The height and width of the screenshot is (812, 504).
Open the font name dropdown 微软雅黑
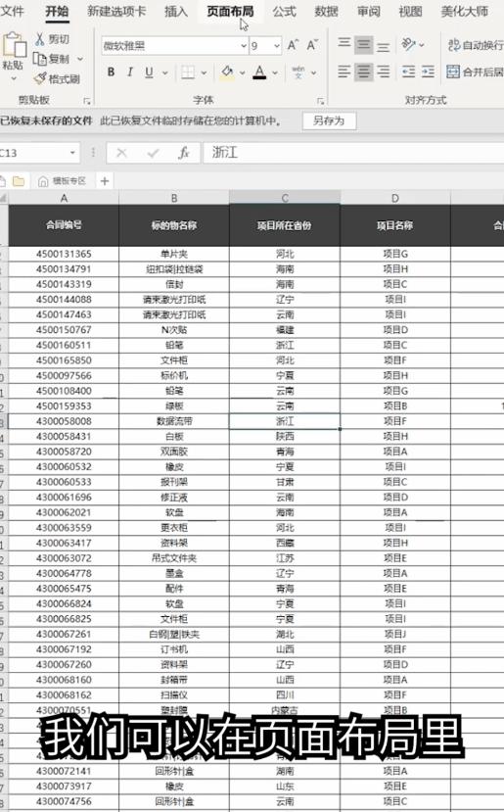coord(244,46)
